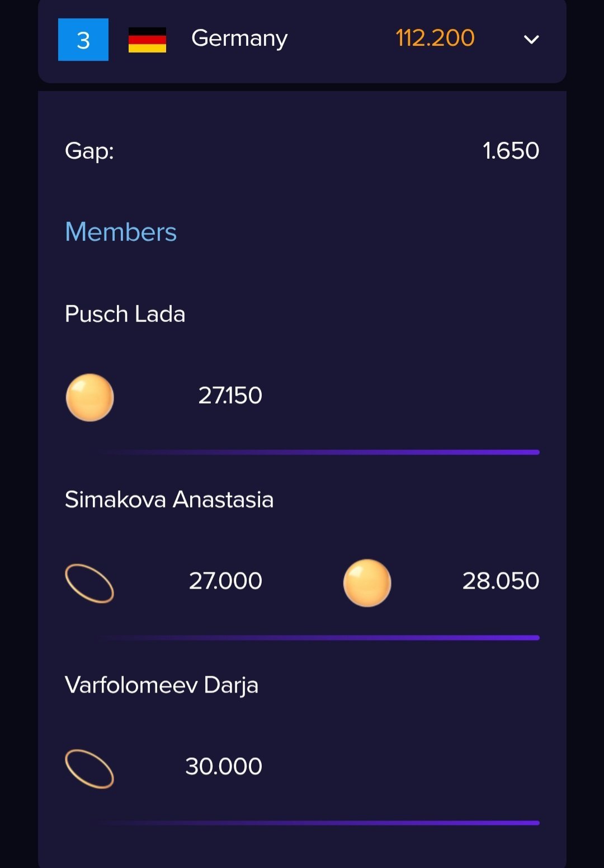Click the purple divider below Pusch Lada
Image resolution: width=604 pixels, height=868 pixels.
pyautogui.click(x=319, y=452)
